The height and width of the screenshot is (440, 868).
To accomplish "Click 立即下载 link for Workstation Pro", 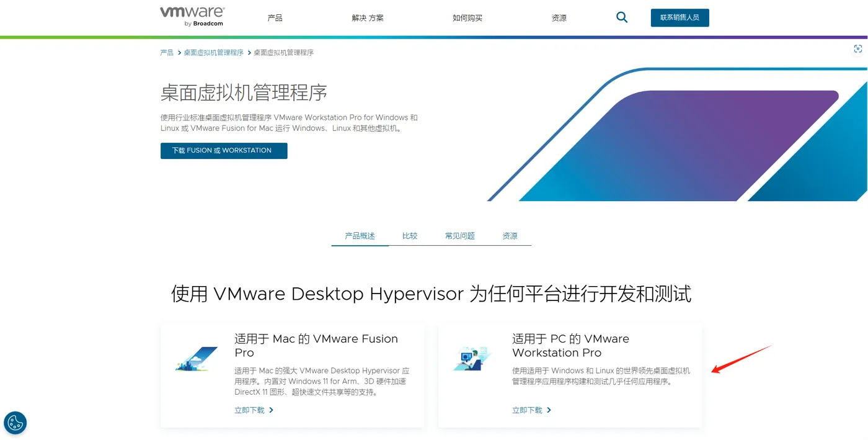I will click(x=527, y=410).
